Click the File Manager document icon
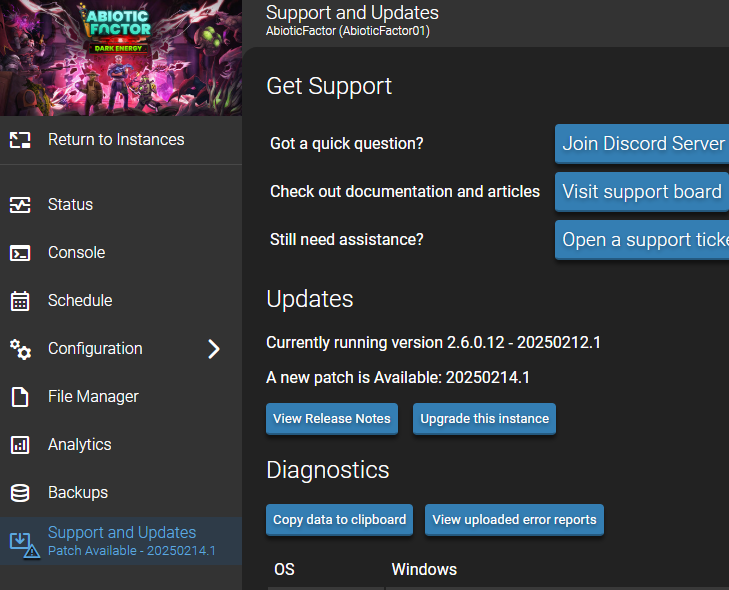 pyautogui.click(x=20, y=397)
